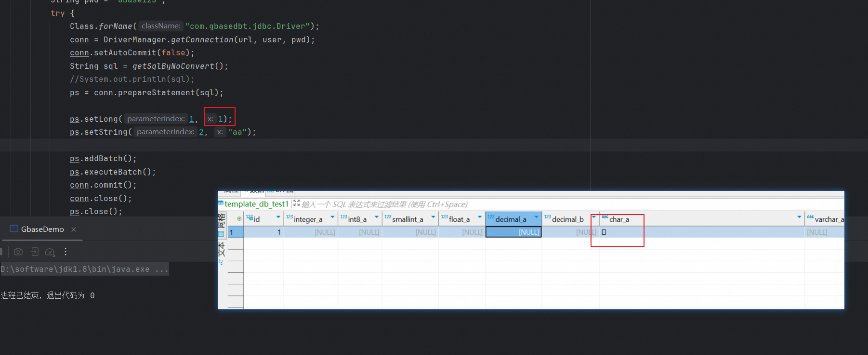The height and width of the screenshot is (355, 868).
Task: Click the ps.addBatch() line
Action: [x=103, y=159]
